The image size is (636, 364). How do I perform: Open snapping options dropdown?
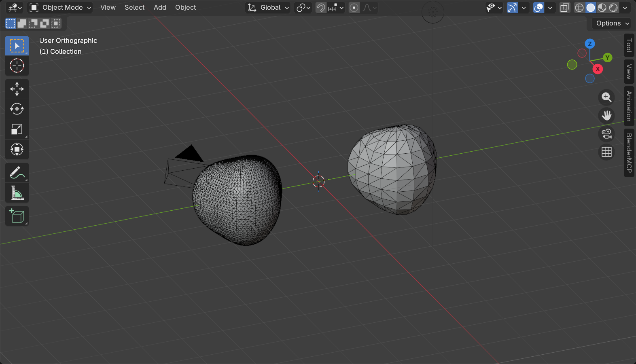coord(336,8)
